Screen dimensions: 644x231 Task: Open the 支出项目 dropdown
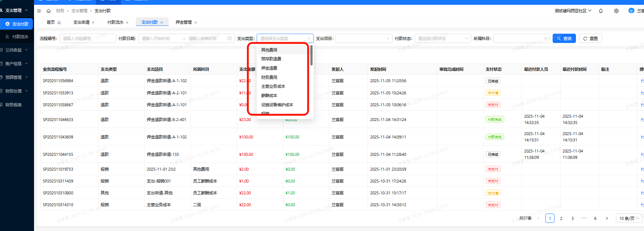click(x=363, y=38)
